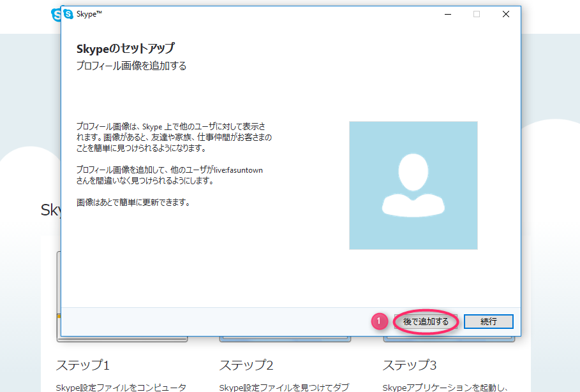Click the 続行 button
Screen dimensions: 580x392
click(x=488, y=321)
